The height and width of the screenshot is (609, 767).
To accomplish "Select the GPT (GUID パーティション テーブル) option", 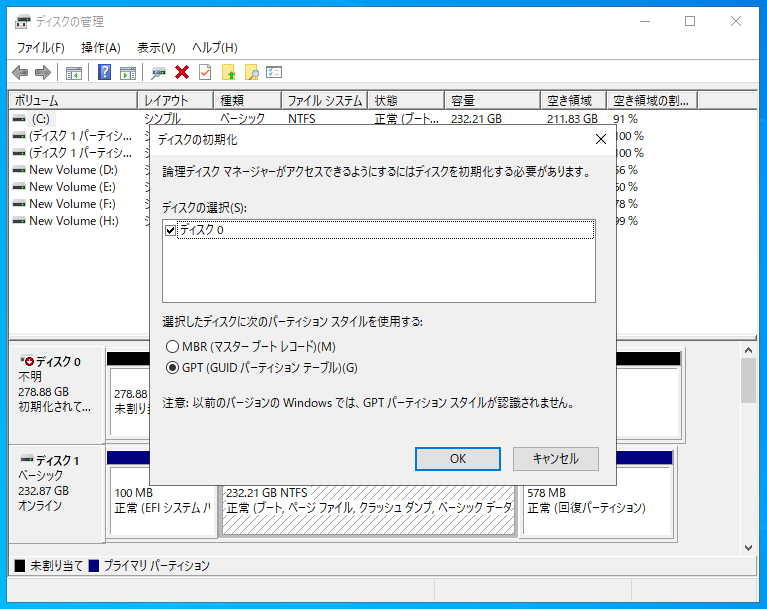I will [173, 368].
